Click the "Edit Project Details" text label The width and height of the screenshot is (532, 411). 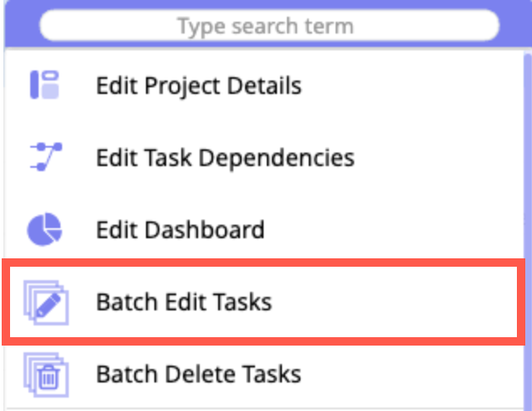tap(199, 85)
